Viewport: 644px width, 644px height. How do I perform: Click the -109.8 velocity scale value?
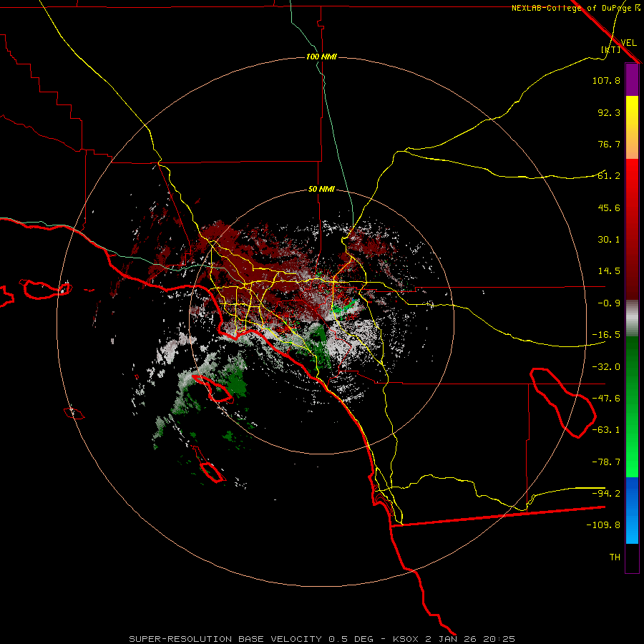click(603, 525)
